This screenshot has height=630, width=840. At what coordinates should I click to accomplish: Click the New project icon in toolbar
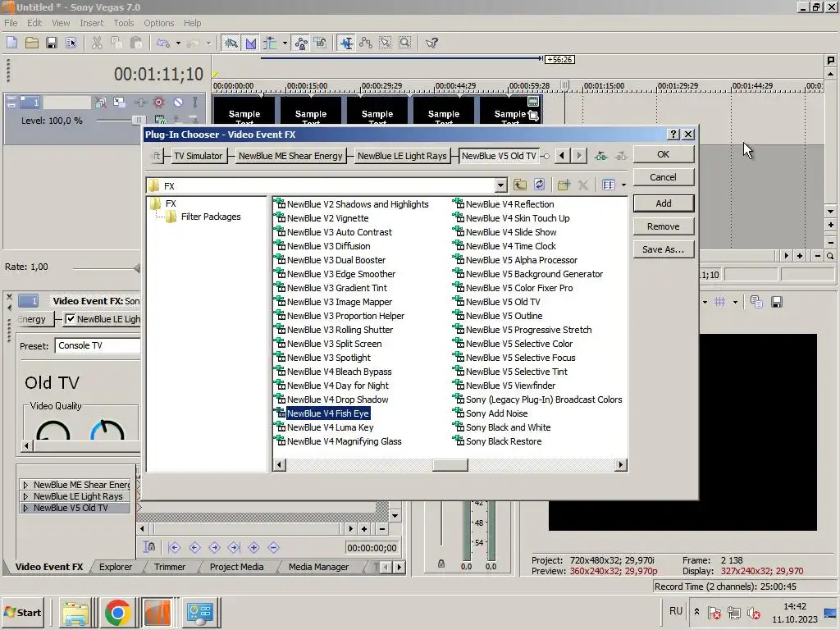11,43
